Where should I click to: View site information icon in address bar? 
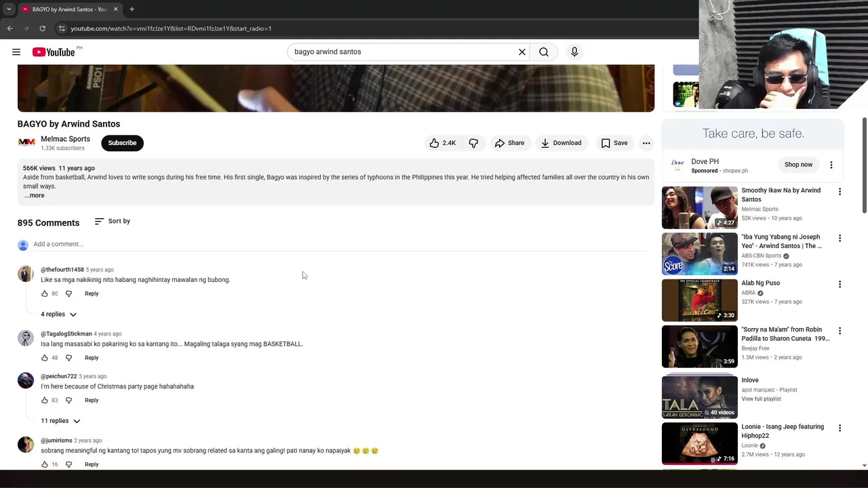pos(61,28)
